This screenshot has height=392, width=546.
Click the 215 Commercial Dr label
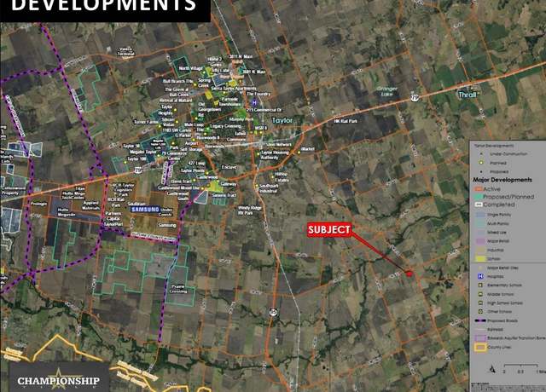[x=264, y=110]
